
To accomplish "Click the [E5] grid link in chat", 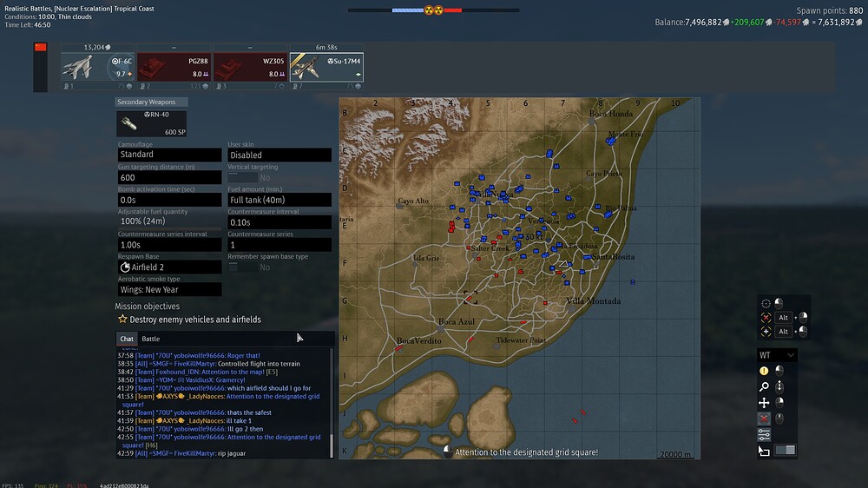I will click(x=272, y=372).
